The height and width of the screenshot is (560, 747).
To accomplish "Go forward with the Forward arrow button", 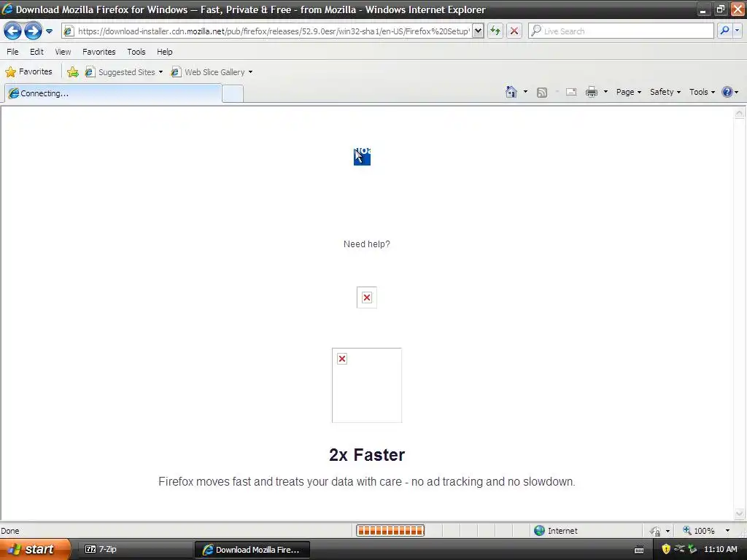I will click(33, 31).
